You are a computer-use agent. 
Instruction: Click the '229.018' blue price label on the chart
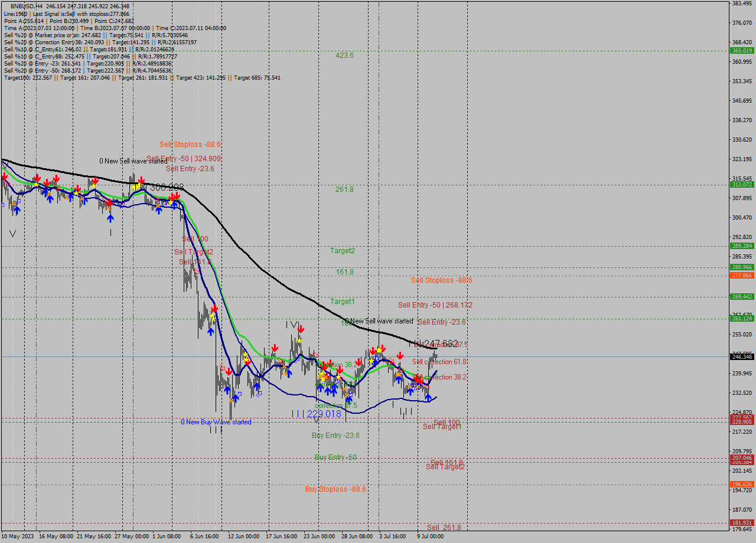(325, 414)
